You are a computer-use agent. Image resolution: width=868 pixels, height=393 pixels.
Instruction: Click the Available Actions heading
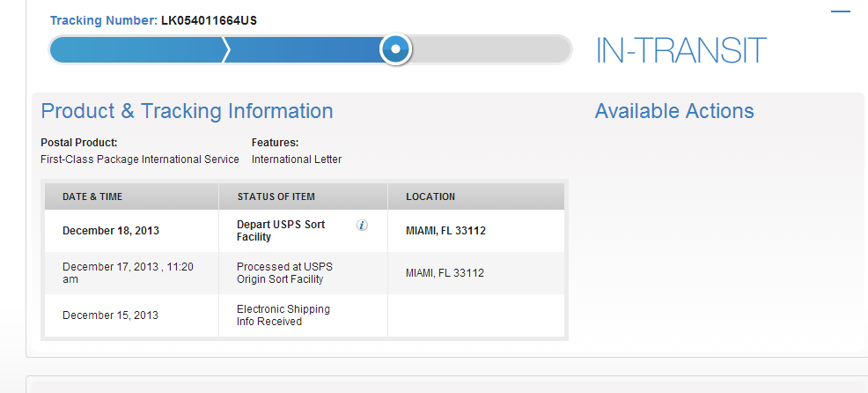click(x=674, y=111)
